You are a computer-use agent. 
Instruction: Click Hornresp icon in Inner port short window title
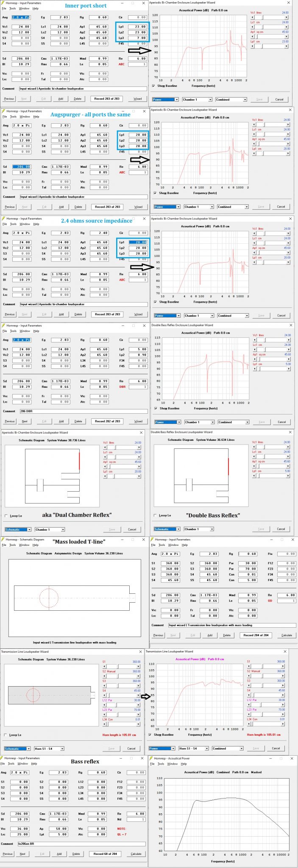(x=3, y=3)
